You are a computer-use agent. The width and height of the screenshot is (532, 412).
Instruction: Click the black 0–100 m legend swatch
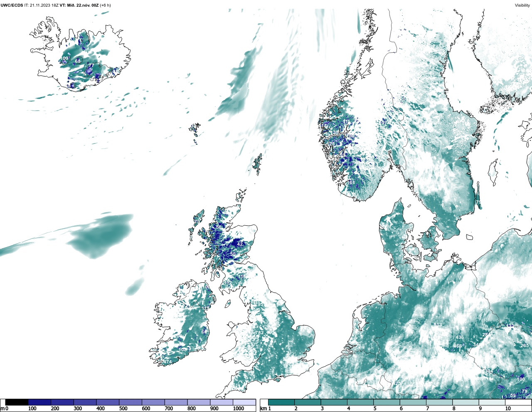(x=17, y=402)
